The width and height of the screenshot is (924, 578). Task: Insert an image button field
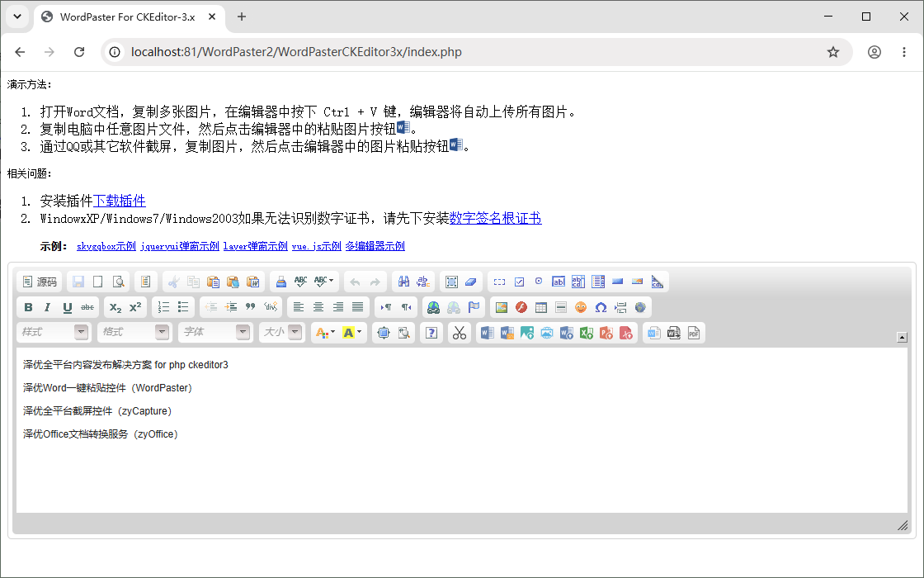[637, 282]
